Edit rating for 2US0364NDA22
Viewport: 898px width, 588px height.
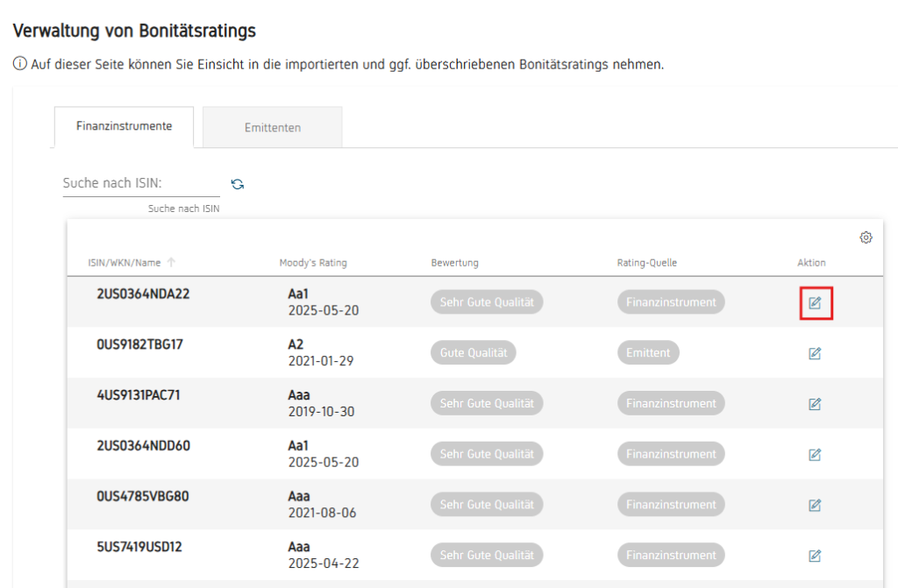click(815, 303)
